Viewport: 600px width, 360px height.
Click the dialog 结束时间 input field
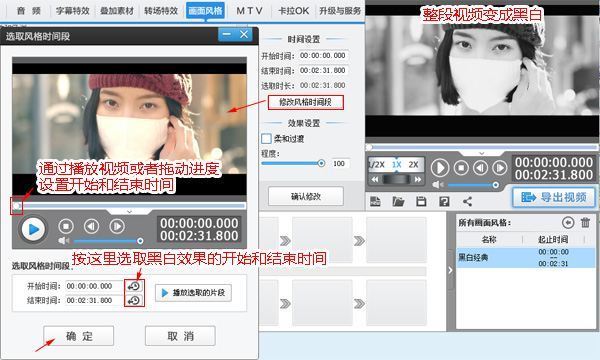pyautogui.click(x=93, y=301)
